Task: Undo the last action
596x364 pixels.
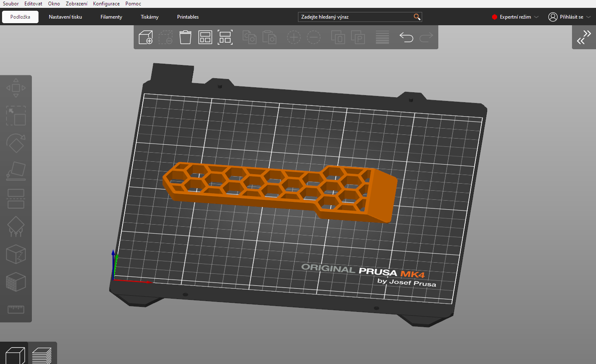Action: click(x=406, y=37)
